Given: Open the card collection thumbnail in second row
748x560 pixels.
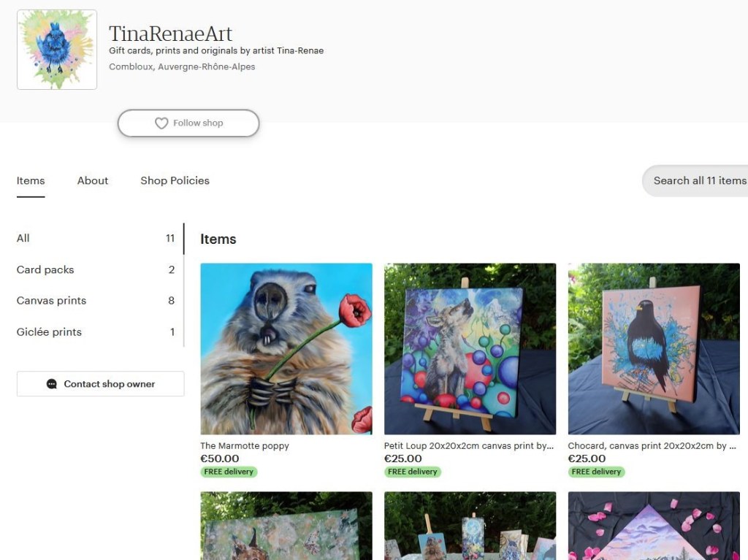Looking at the screenshot, I should pos(470,526).
